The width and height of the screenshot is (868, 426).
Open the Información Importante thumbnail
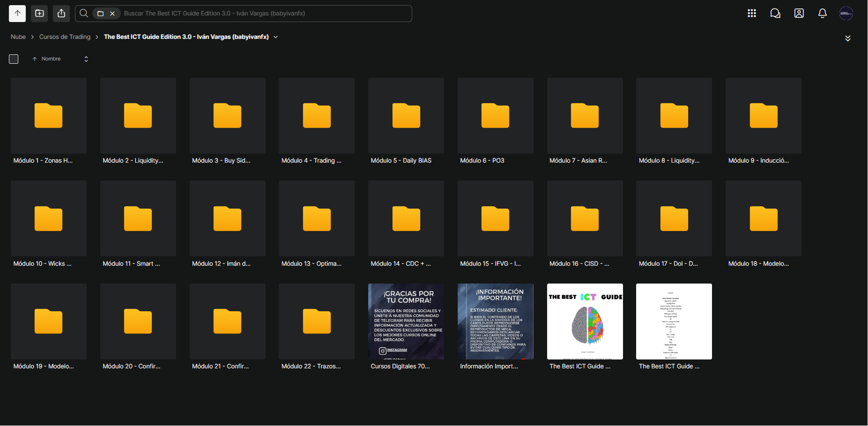coord(496,321)
